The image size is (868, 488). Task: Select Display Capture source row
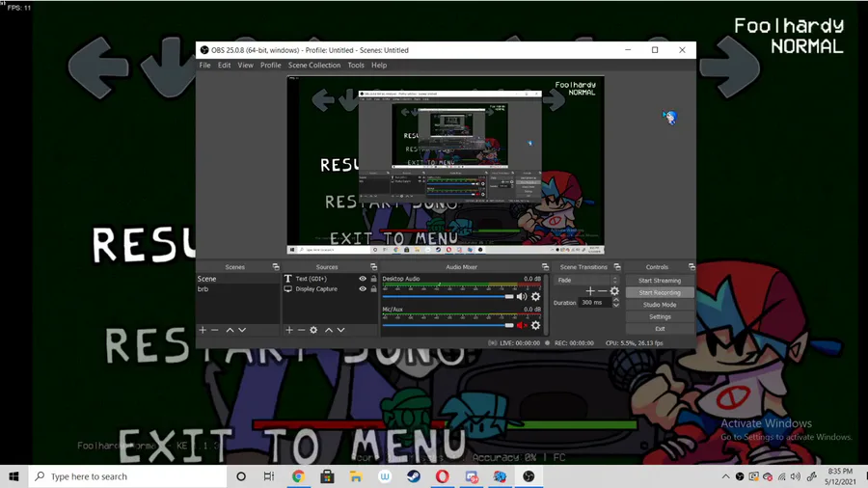click(x=330, y=288)
